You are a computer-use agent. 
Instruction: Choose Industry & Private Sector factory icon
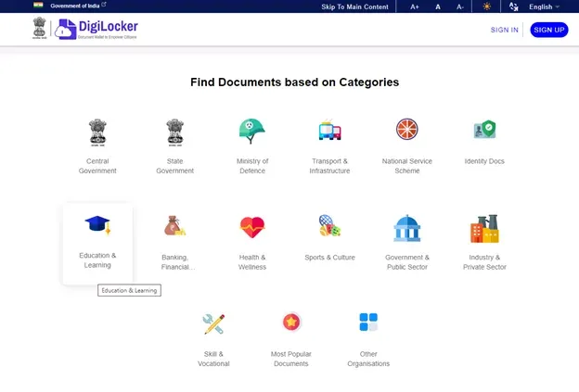point(484,228)
